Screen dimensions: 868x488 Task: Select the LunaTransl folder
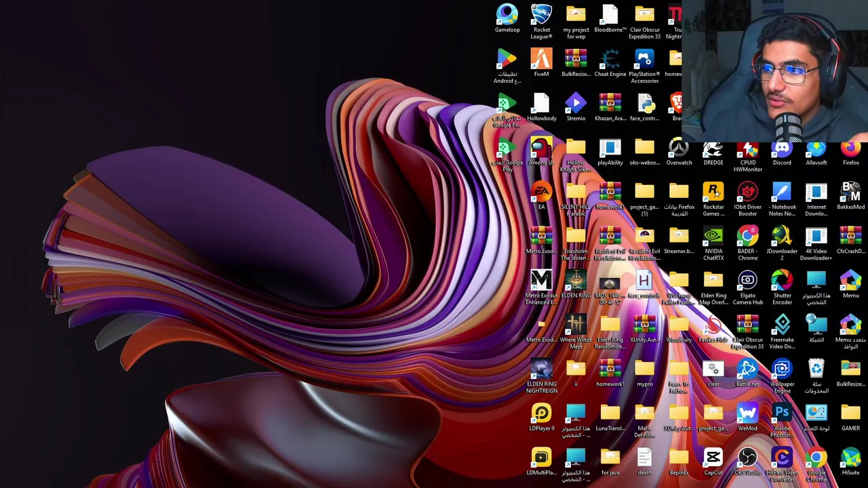click(610, 418)
